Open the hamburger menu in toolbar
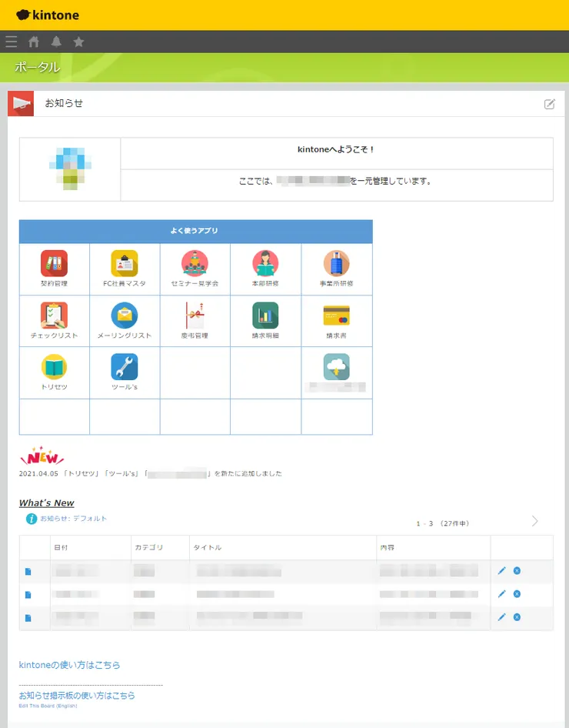The image size is (569, 728). coord(11,42)
